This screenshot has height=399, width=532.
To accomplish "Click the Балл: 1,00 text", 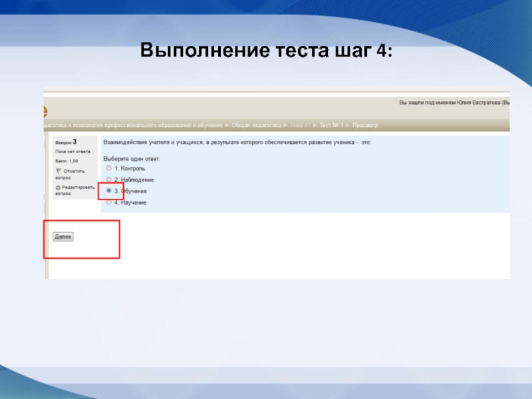I will pos(66,161).
